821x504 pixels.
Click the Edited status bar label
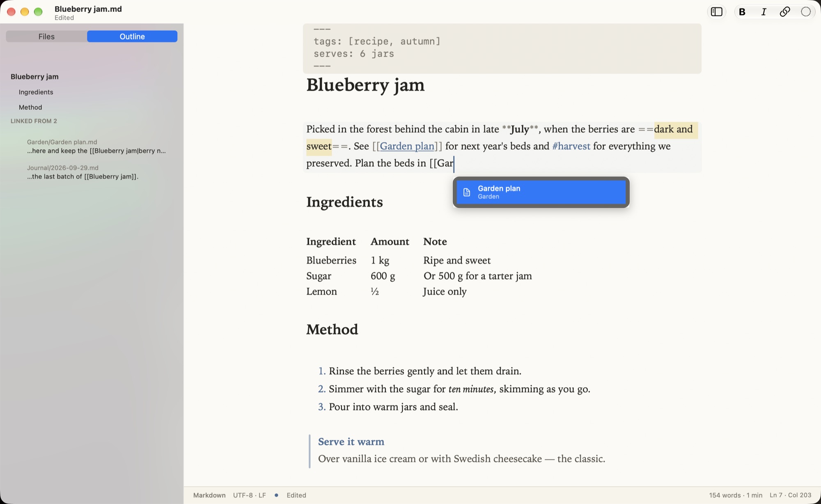pos(296,495)
